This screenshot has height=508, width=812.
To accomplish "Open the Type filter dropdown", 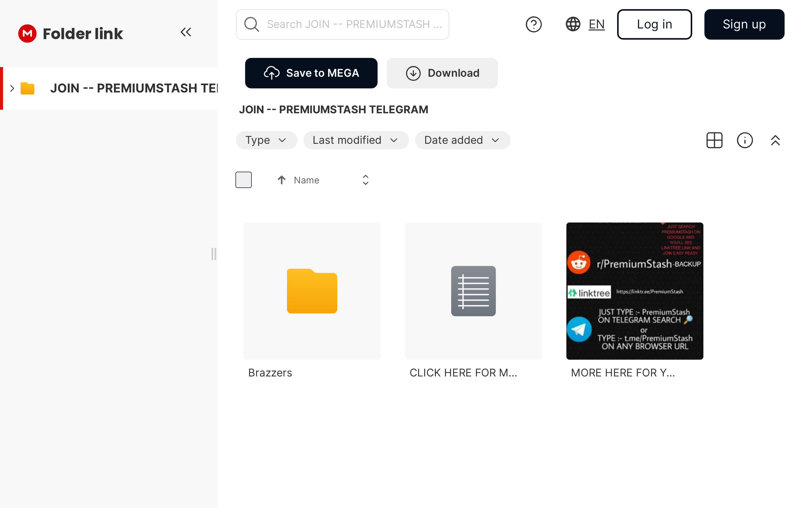I will tap(266, 140).
